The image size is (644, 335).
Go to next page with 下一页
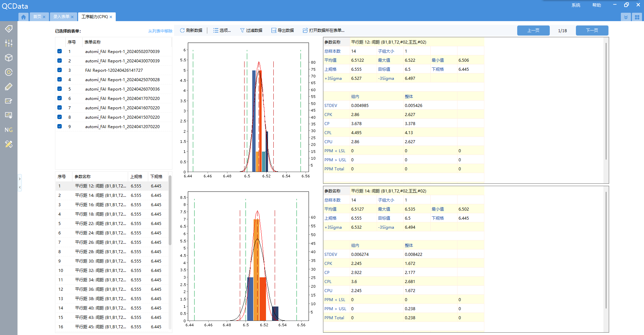coord(592,31)
